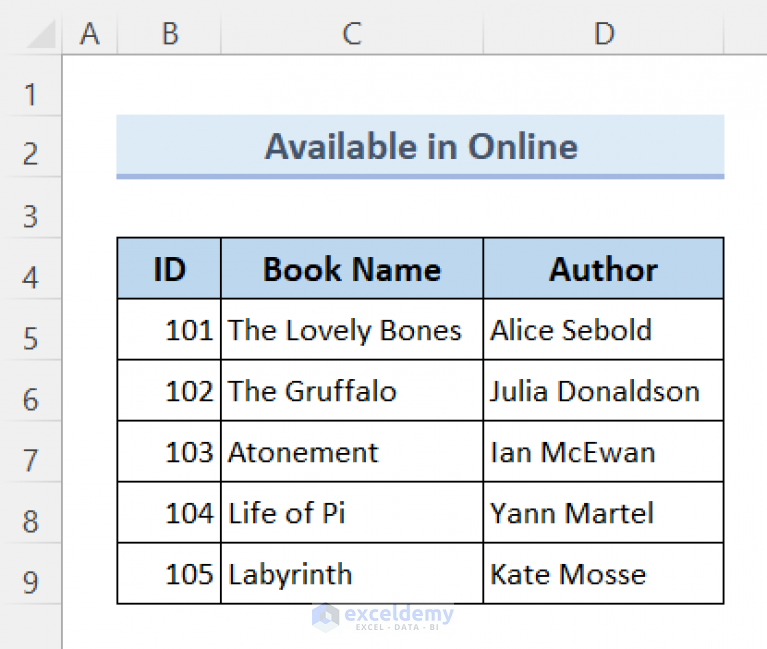Select row 1 header
767x649 pixels.
pyautogui.click(x=30, y=95)
